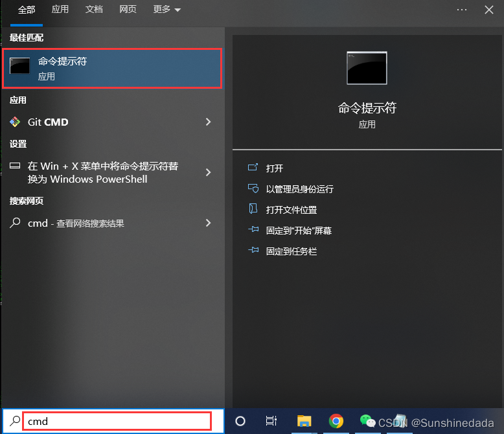Switch to the 文档 tab
Image resolution: width=504 pixels, height=434 pixels.
click(94, 9)
